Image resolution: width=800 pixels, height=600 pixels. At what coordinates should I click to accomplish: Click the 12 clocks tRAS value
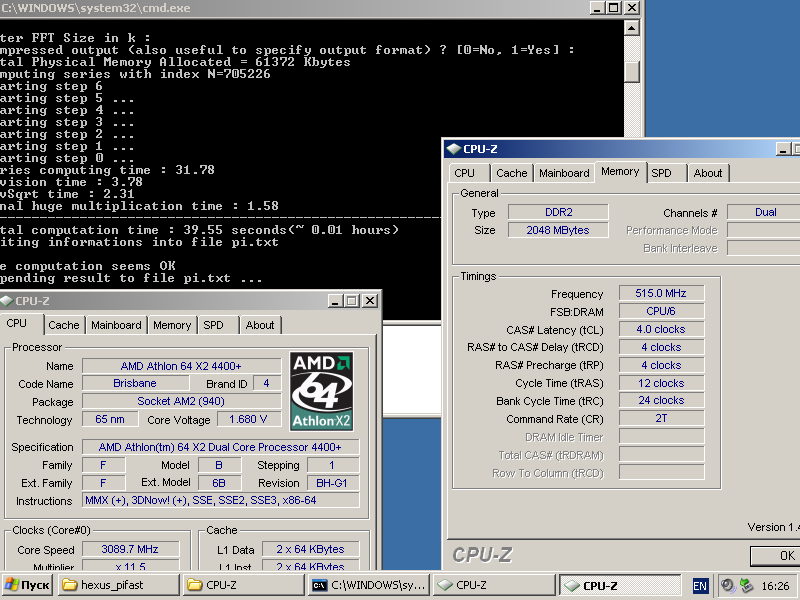(x=661, y=383)
